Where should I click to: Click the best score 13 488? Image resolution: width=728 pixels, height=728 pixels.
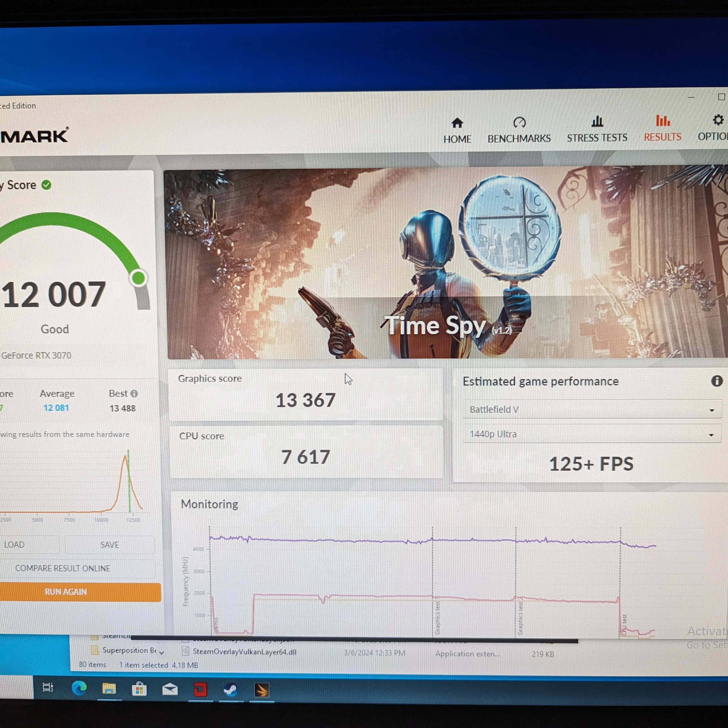[x=122, y=409]
